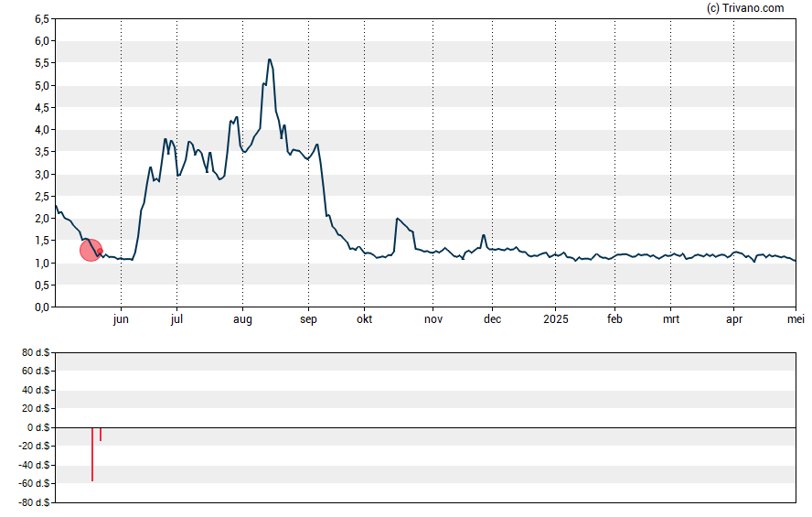Click the '6,0' y-axis value

point(42,41)
